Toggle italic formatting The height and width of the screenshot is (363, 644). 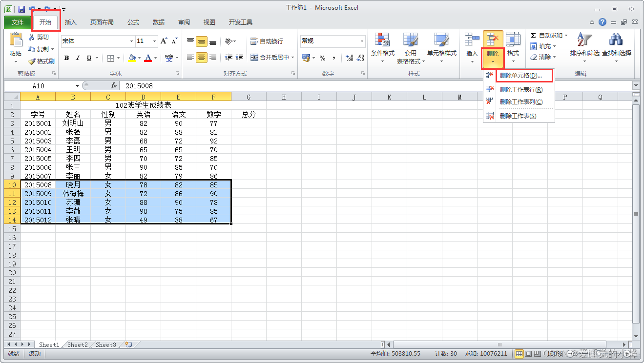[x=78, y=58]
